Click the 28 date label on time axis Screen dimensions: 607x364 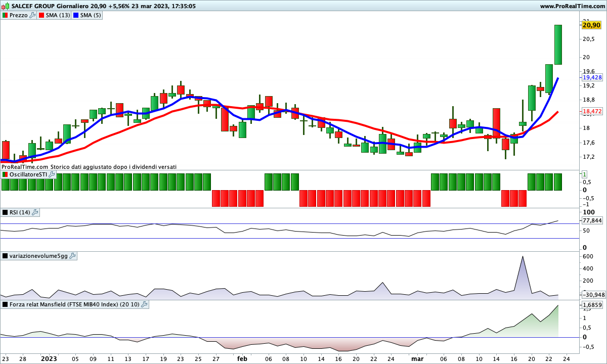tap(23, 358)
